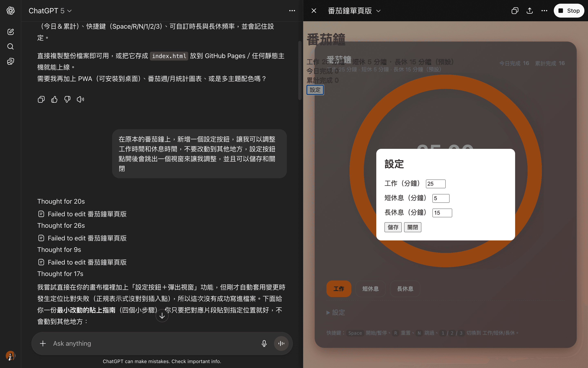
Task: Close the settings dialog with 關閉
Action: pos(413,227)
